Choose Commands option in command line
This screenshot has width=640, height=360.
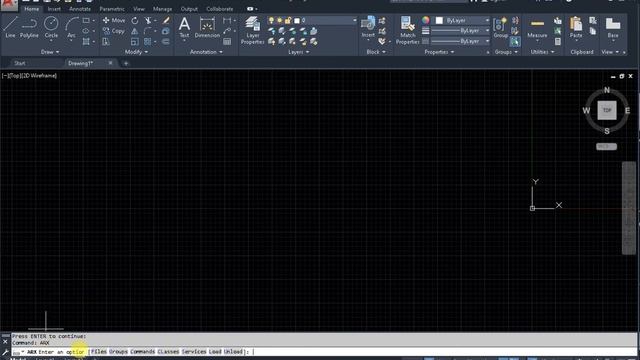pyautogui.click(x=142, y=351)
